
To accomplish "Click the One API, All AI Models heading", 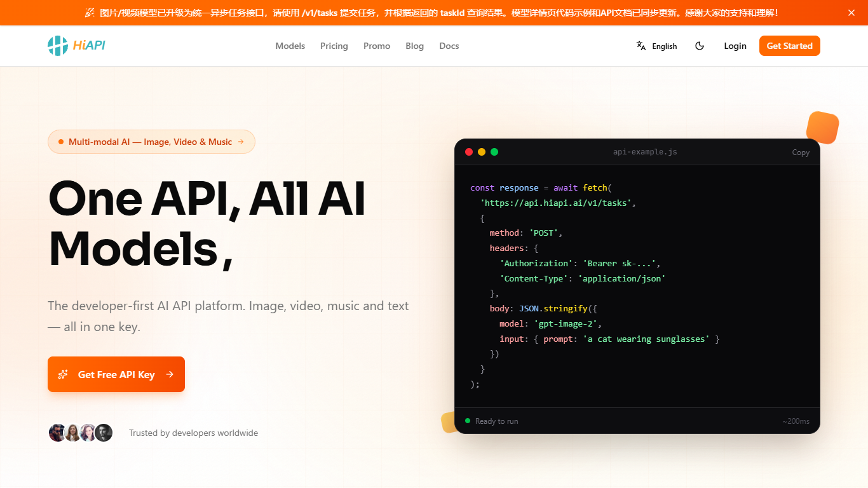I will pos(207,223).
